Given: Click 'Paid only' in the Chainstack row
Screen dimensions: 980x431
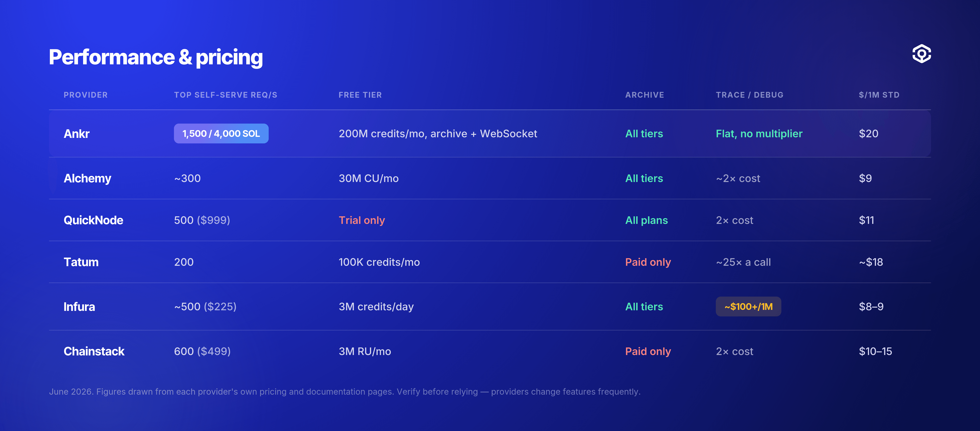Looking at the screenshot, I should [x=648, y=351].
